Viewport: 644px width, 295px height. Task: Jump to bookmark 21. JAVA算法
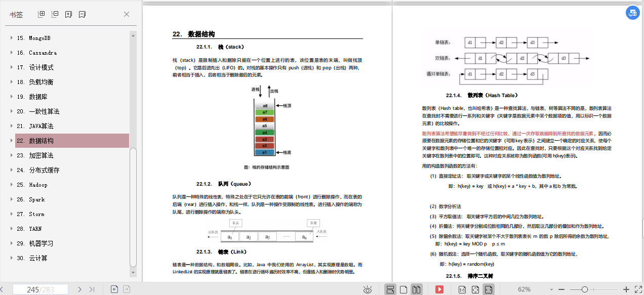(35, 126)
